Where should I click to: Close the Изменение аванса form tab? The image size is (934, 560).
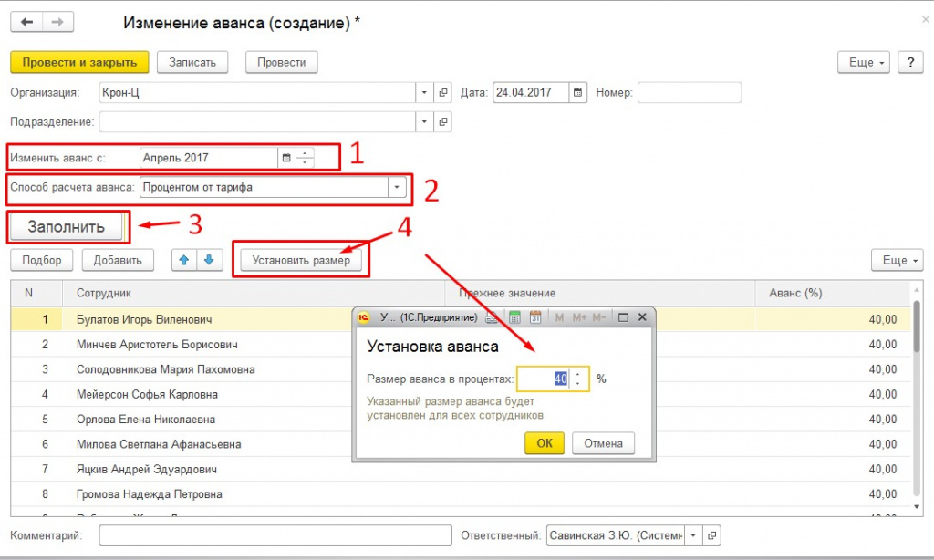(925, 19)
